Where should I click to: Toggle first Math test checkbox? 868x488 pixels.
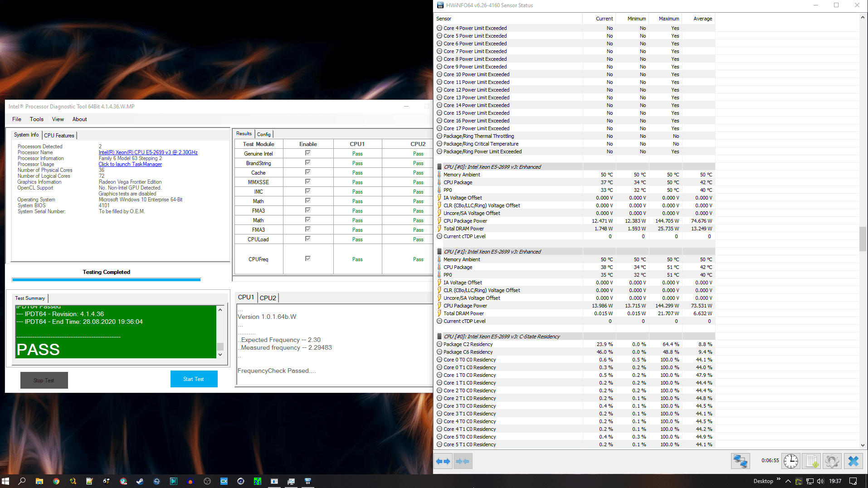(x=308, y=201)
